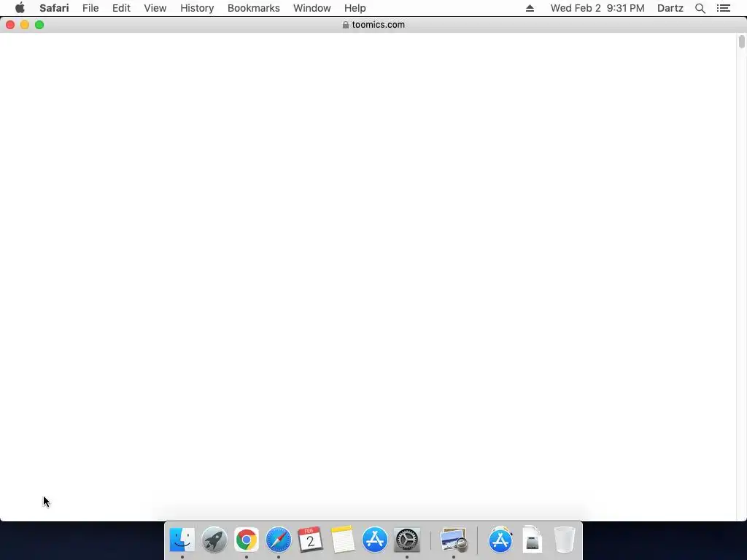Open Launchpad rocket icon in Dock

pyautogui.click(x=214, y=540)
